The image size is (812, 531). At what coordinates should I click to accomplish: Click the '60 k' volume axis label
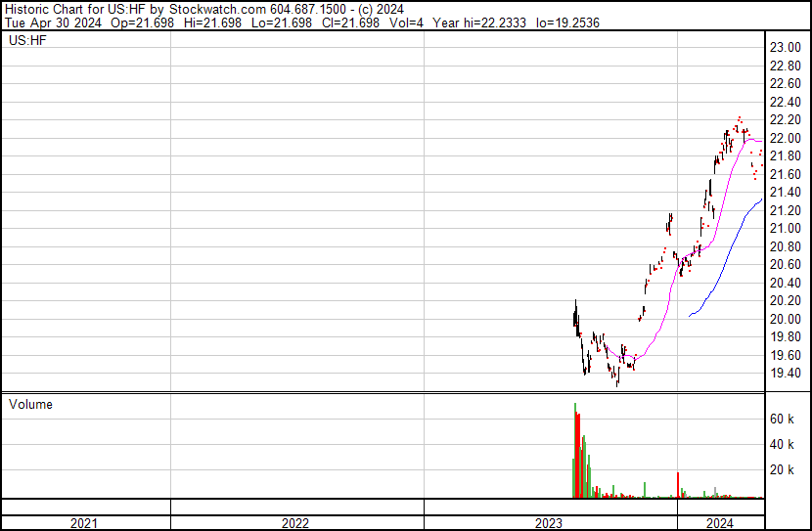(x=782, y=420)
